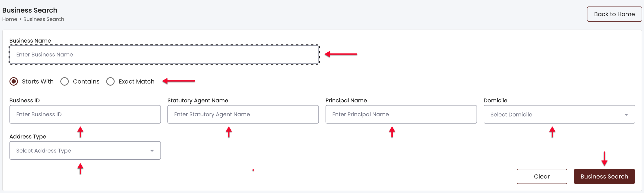The height and width of the screenshot is (193, 644).
Task: Go to Home via breadcrumb link
Action: tap(10, 19)
